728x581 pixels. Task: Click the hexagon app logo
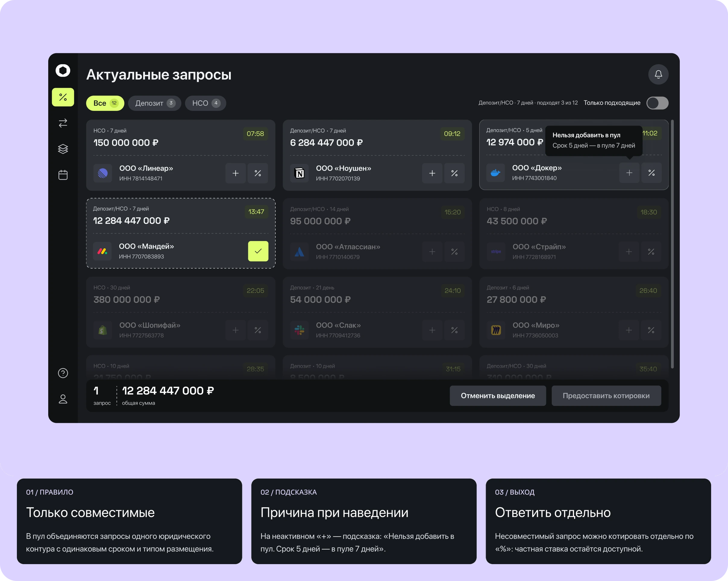click(63, 71)
